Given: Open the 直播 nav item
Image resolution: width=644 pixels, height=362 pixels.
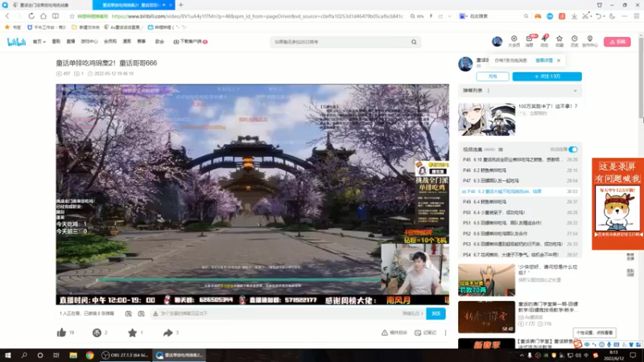Looking at the screenshot, I should coord(71,42).
